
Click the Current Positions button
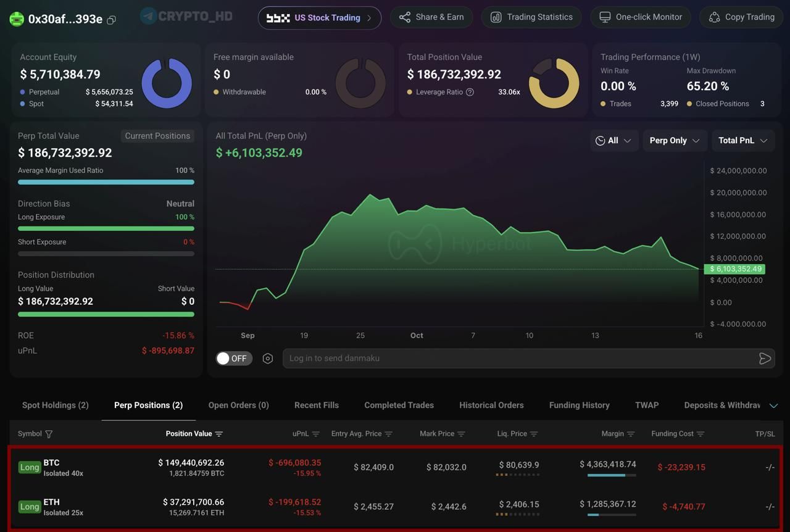point(157,136)
